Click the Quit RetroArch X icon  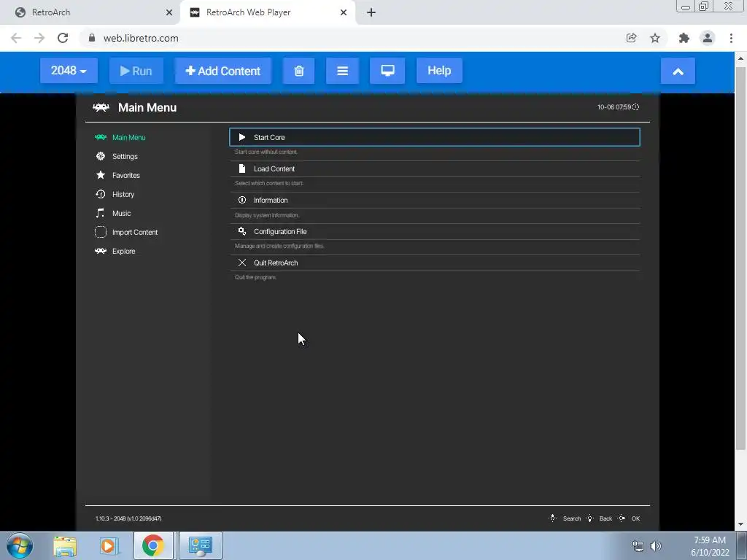[242, 262]
